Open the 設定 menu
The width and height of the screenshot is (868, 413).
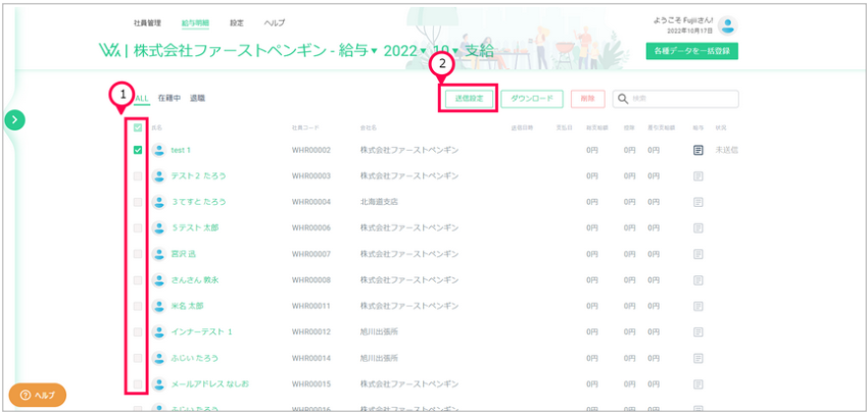[x=237, y=24]
